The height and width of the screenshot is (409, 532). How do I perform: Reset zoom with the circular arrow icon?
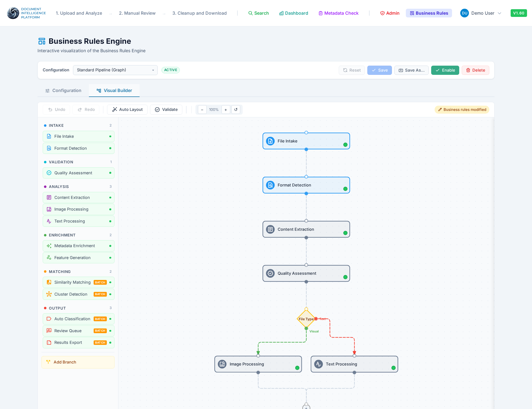click(x=236, y=110)
